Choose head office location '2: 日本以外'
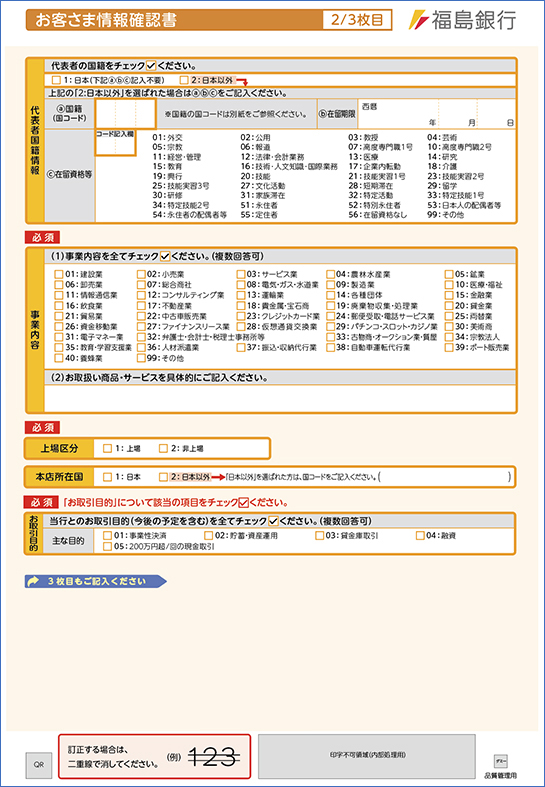The image size is (545, 787). (163, 477)
